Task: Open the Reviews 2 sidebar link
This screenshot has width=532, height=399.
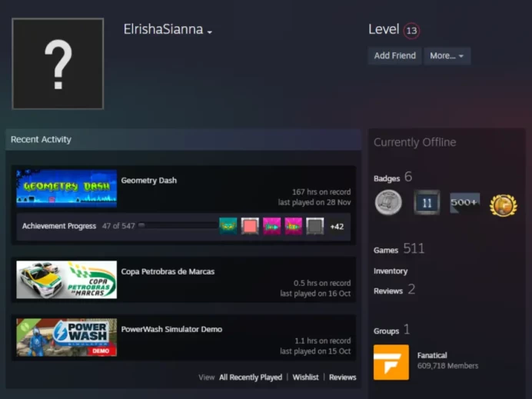Action: click(x=394, y=290)
